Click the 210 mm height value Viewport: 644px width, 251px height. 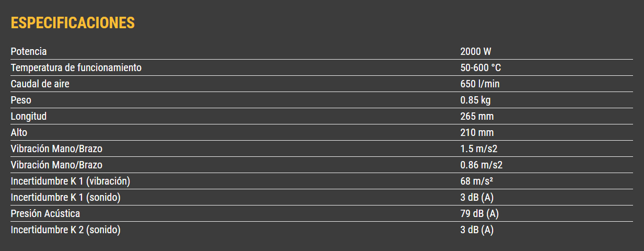click(477, 133)
